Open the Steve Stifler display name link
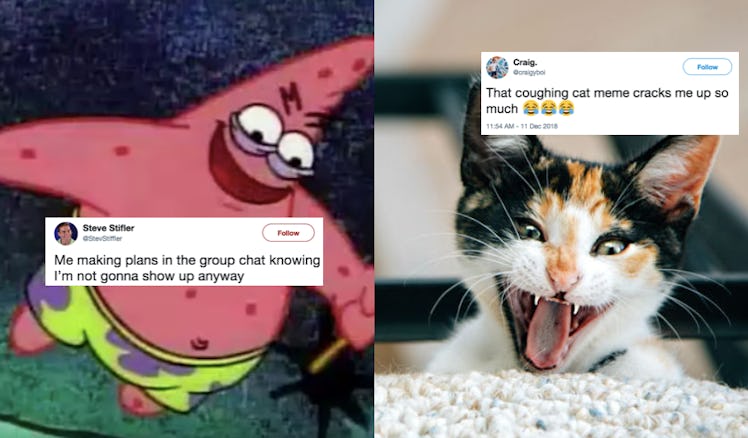Viewport: 748px width, 438px height. 108,228
